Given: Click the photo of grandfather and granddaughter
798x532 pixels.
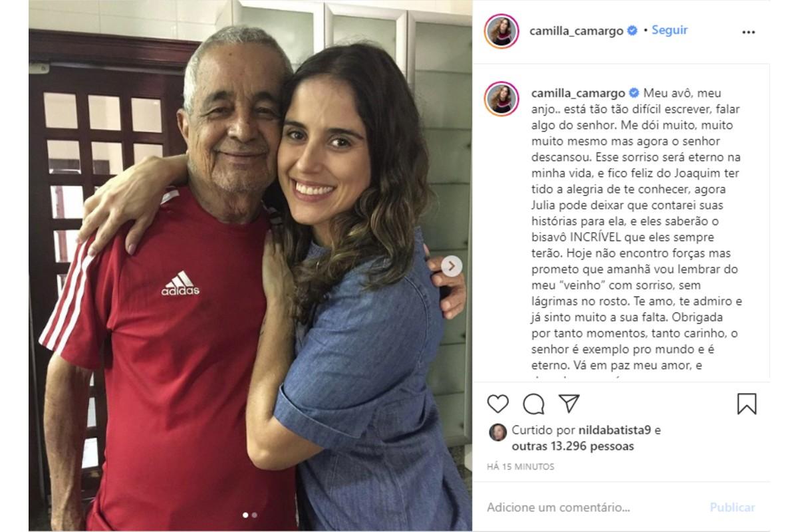Looking at the screenshot, I should (250, 266).
